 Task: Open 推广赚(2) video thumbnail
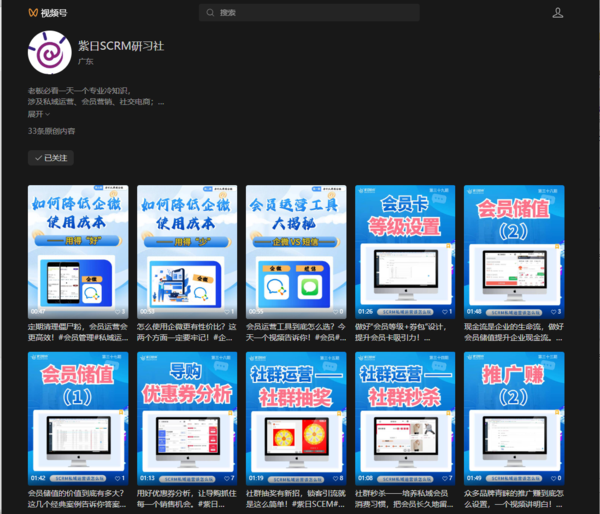tap(514, 418)
